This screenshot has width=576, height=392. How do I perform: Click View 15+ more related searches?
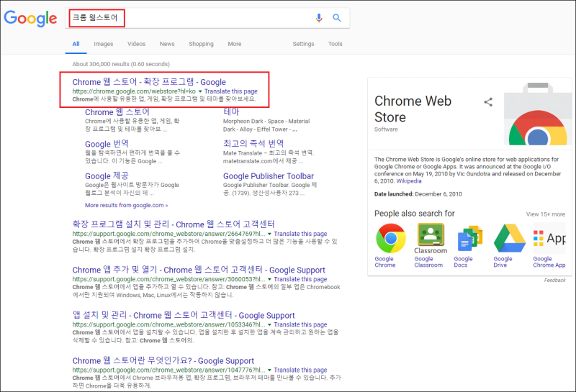pos(546,214)
